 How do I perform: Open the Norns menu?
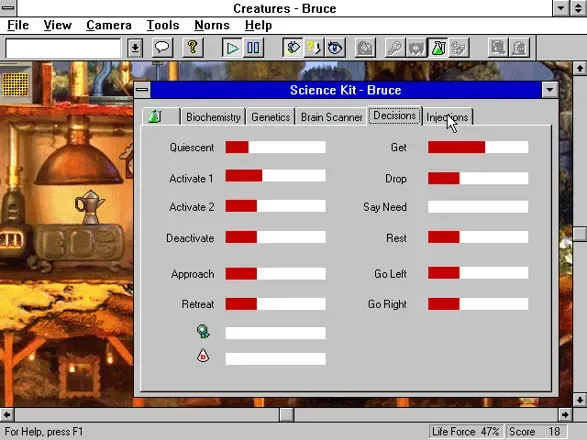[x=212, y=25]
